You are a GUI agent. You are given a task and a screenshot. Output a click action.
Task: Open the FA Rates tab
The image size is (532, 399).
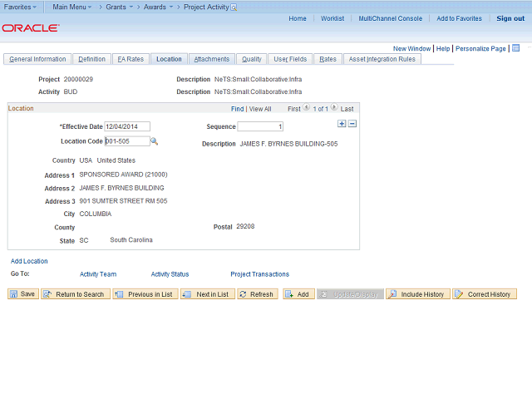[x=131, y=59]
